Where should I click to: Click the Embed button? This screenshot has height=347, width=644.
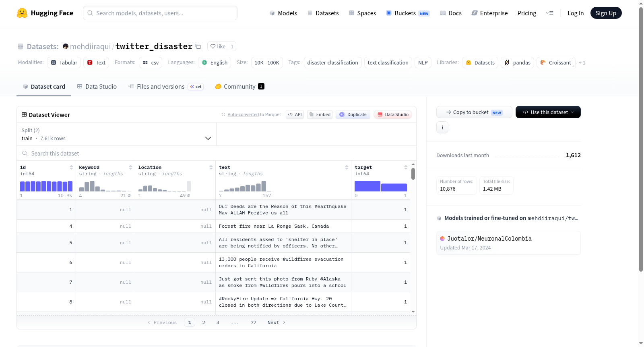(x=320, y=114)
